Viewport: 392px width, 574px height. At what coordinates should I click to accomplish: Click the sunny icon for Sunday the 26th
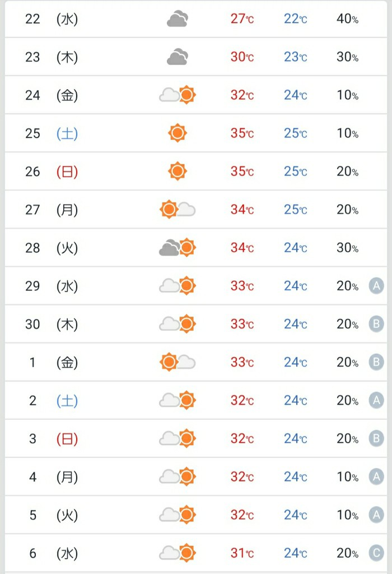pyautogui.click(x=178, y=171)
